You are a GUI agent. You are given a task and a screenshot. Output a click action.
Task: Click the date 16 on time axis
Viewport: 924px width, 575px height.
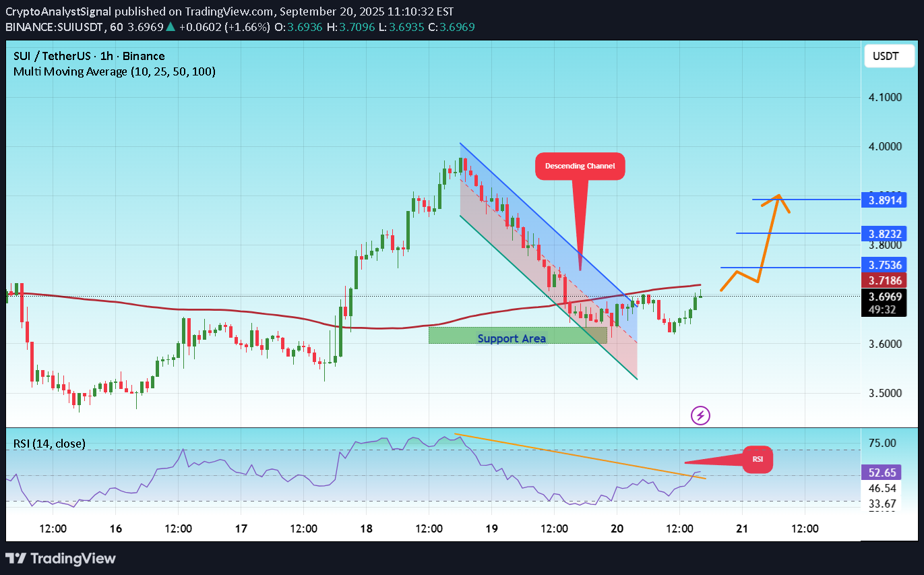[x=115, y=528]
